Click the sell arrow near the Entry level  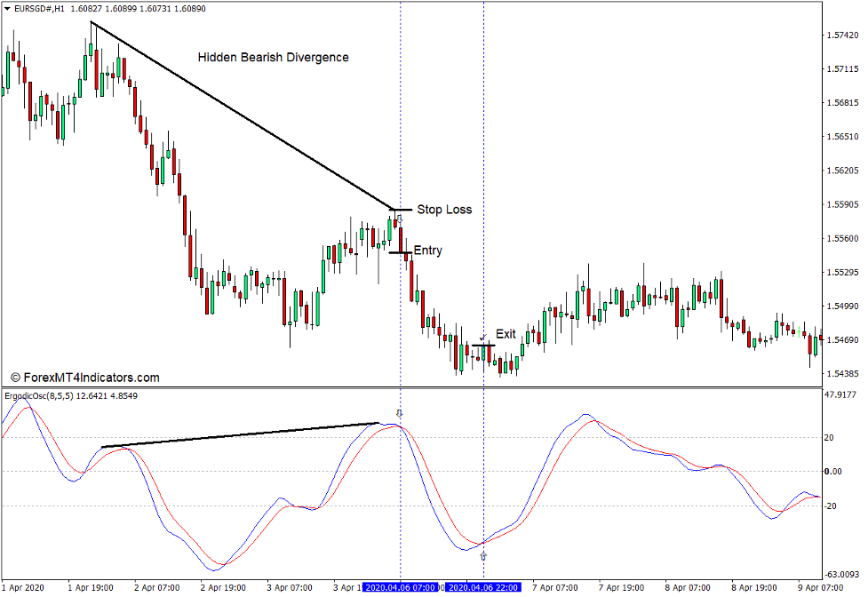coord(399,219)
